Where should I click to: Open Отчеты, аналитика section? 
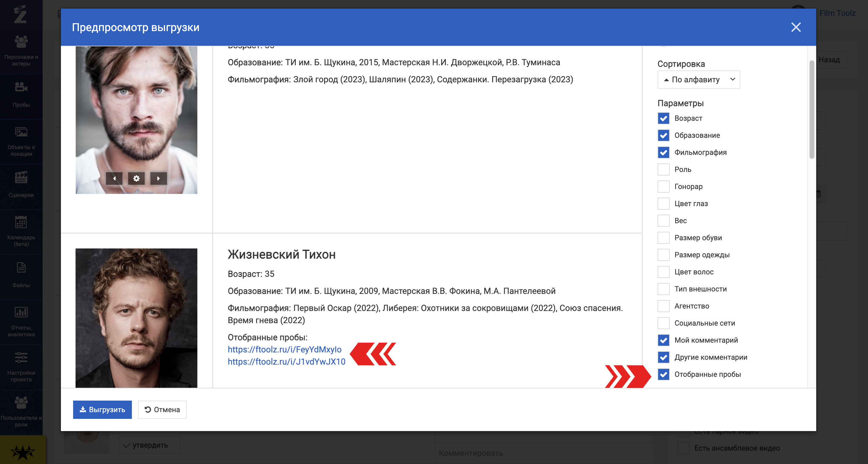21,321
